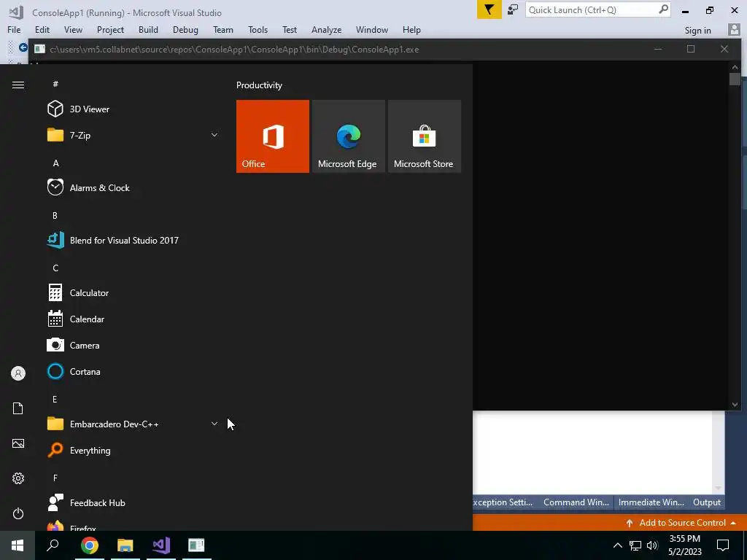Open the Project menu
This screenshot has height=560, width=747.
(110, 29)
